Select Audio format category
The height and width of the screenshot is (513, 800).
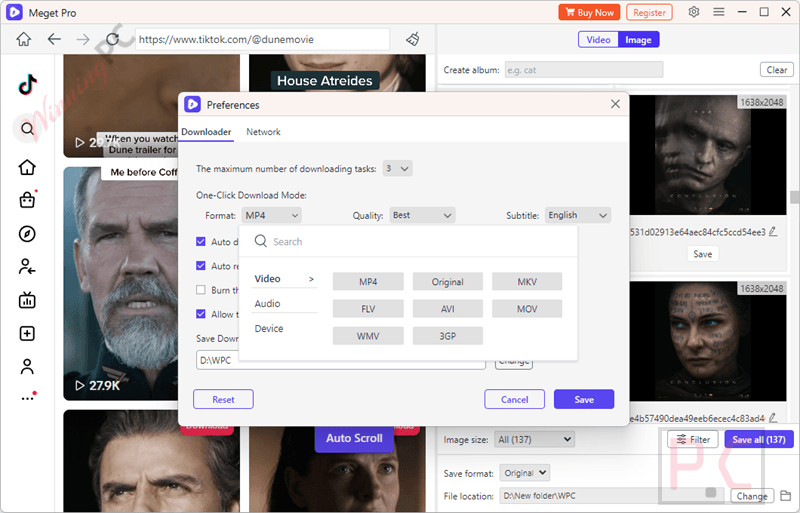(x=284, y=304)
